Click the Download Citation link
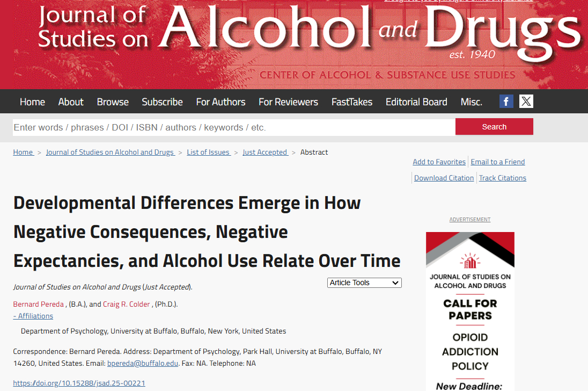Image resolution: width=588 pixels, height=391 pixels. 444,178
